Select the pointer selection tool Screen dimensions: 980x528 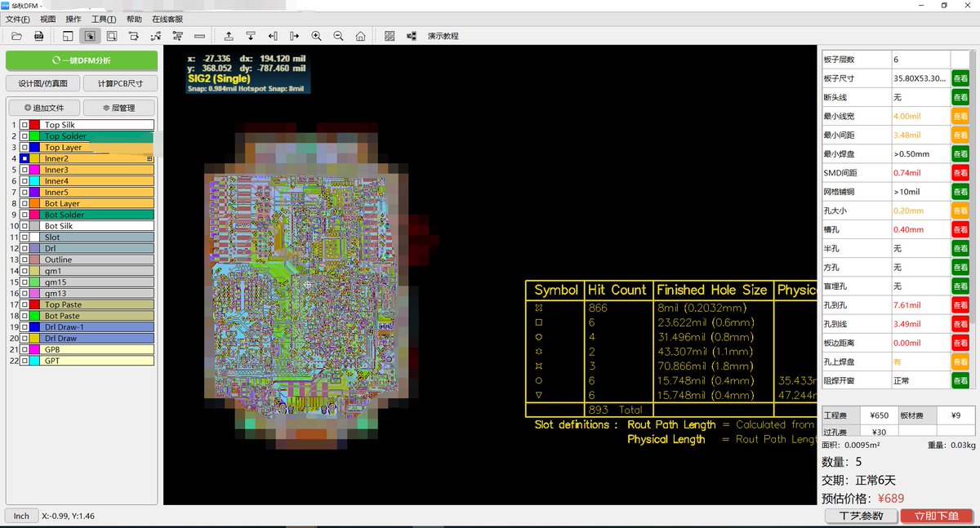point(90,36)
